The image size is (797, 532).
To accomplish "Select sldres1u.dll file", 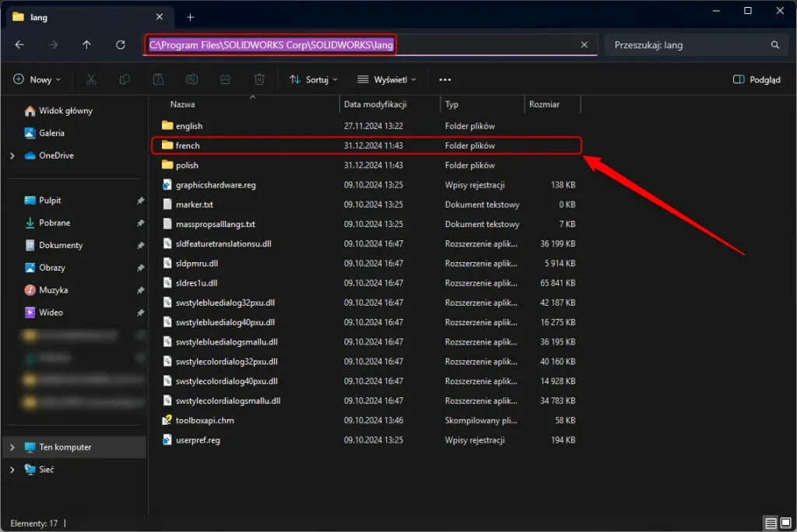I will pyautogui.click(x=366, y=283).
